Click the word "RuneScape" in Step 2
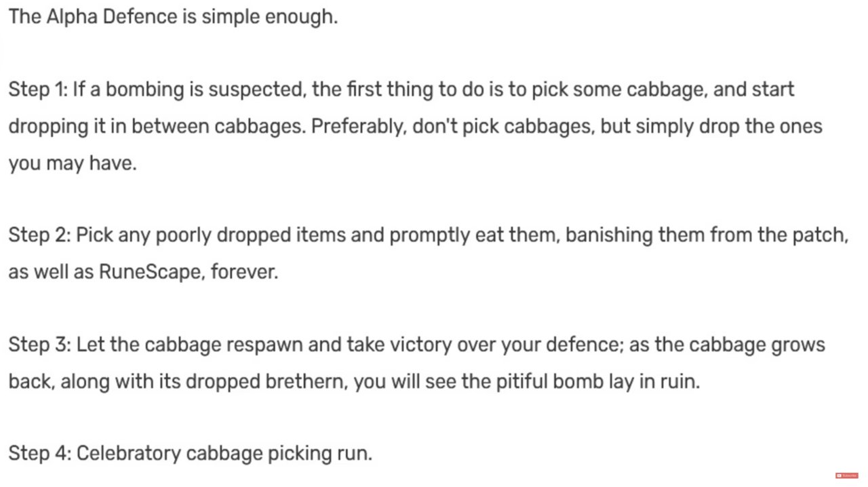 151,272
